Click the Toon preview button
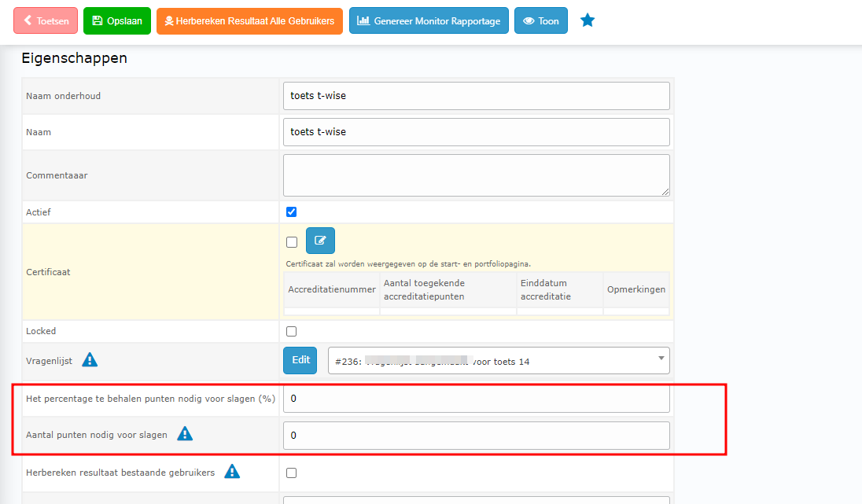The image size is (862, 504). click(541, 20)
